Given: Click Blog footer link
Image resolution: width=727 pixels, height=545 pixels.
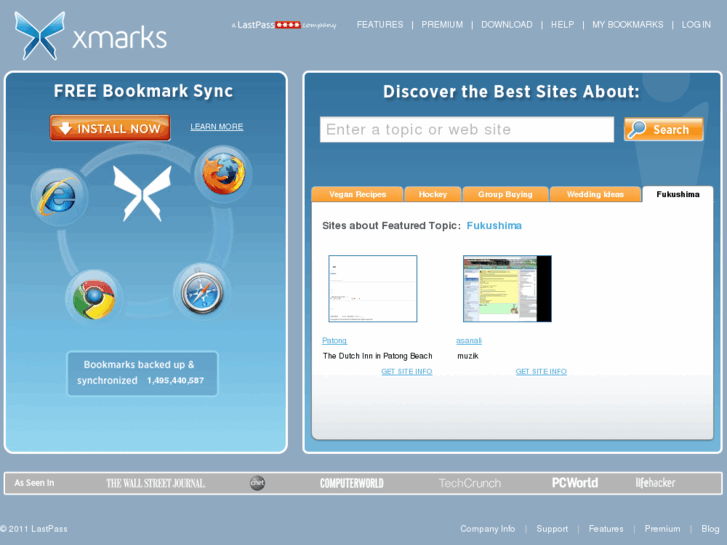Looking at the screenshot, I should pos(710,529).
